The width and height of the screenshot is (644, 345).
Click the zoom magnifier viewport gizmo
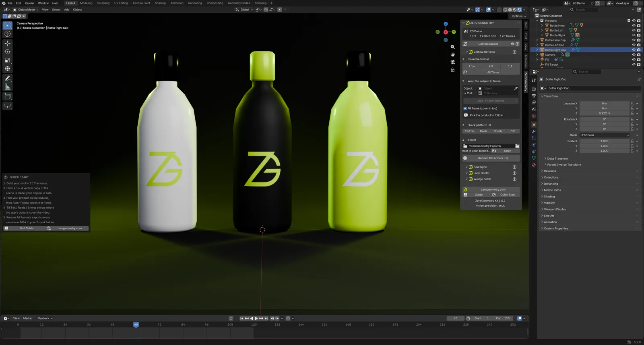(x=453, y=47)
